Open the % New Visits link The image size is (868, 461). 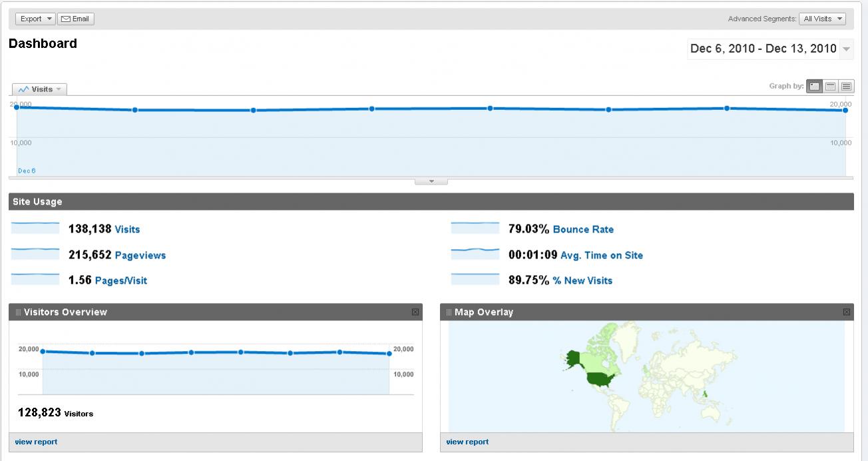click(582, 280)
